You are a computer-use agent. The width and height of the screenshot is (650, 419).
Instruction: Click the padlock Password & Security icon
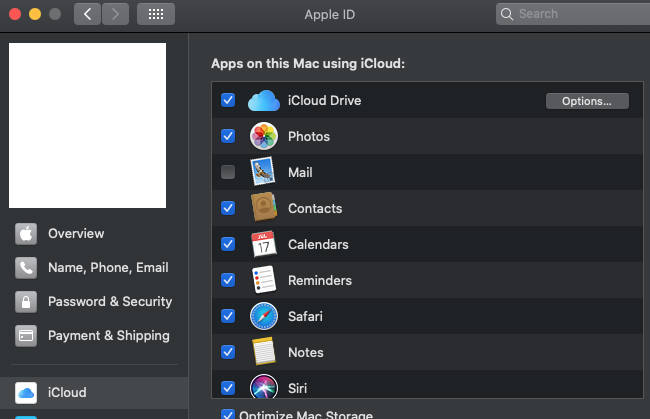26,302
